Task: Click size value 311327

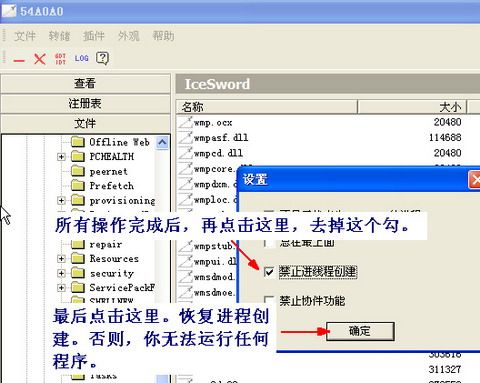Action: [445, 369]
